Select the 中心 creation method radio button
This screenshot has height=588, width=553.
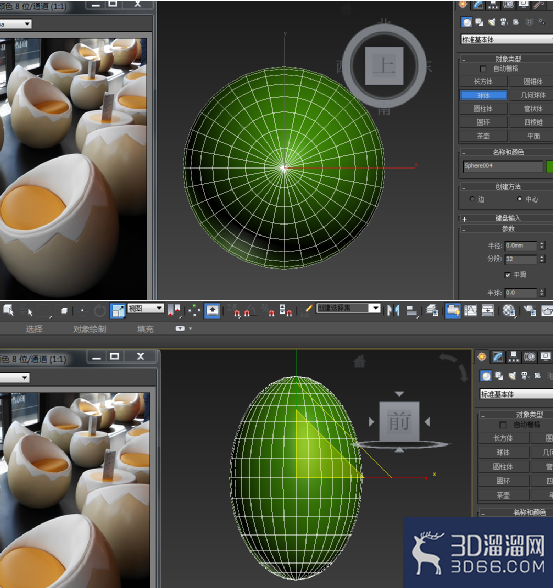click(519, 199)
